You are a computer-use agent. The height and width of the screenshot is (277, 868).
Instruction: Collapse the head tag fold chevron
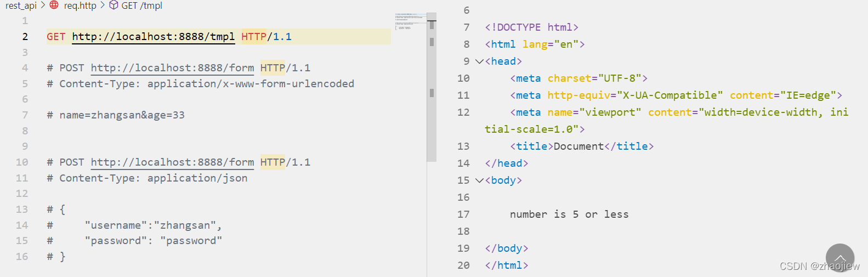pyautogui.click(x=479, y=61)
